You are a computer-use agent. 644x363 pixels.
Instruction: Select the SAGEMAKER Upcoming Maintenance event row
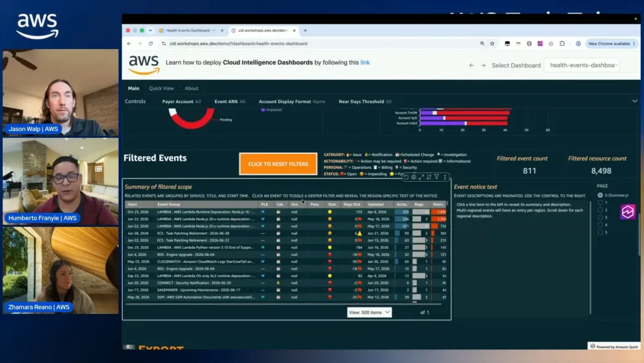pyautogui.click(x=285, y=290)
